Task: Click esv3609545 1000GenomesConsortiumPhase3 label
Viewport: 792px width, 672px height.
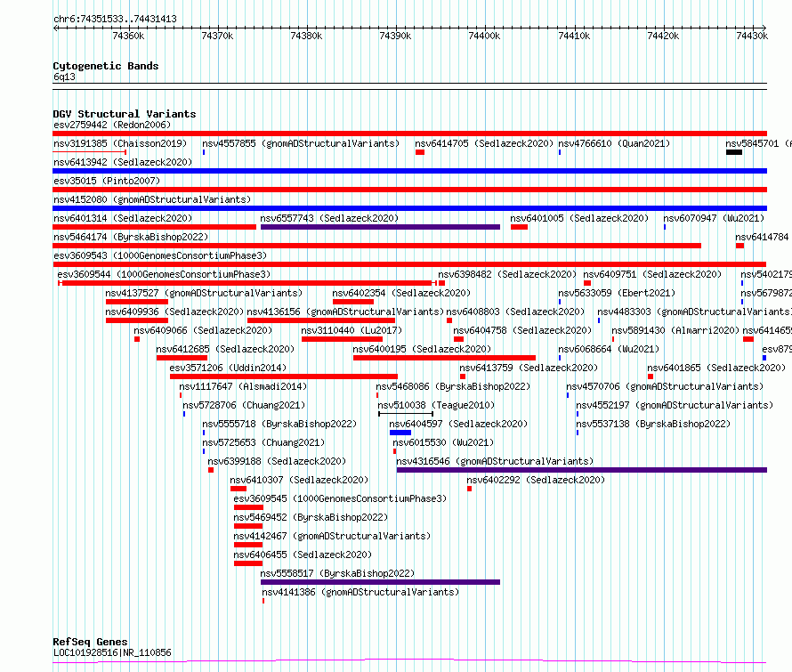Action: (x=340, y=498)
